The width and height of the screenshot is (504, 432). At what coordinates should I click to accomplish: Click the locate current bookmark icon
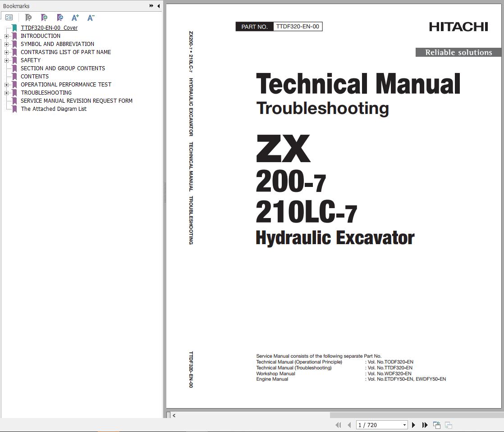(60, 18)
